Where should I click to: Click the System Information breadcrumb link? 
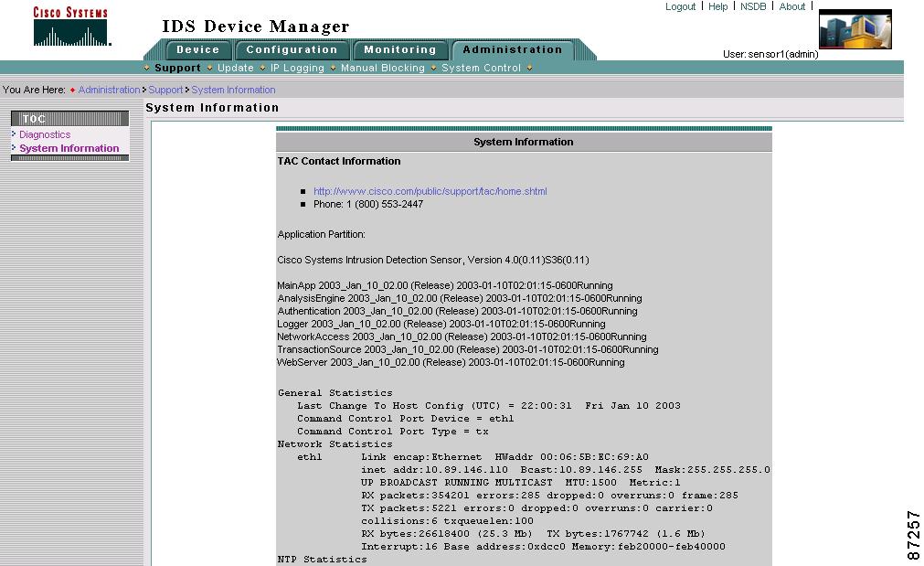tap(233, 90)
